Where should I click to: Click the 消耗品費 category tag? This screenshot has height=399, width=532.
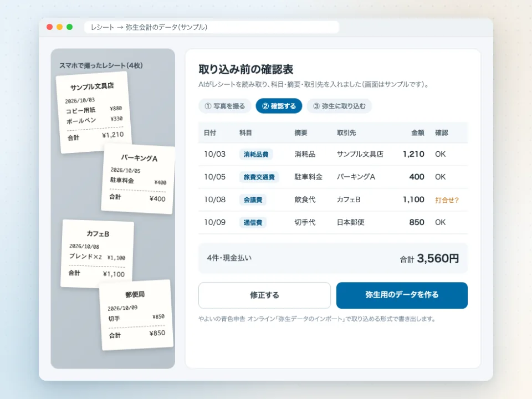pyautogui.click(x=256, y=155)
